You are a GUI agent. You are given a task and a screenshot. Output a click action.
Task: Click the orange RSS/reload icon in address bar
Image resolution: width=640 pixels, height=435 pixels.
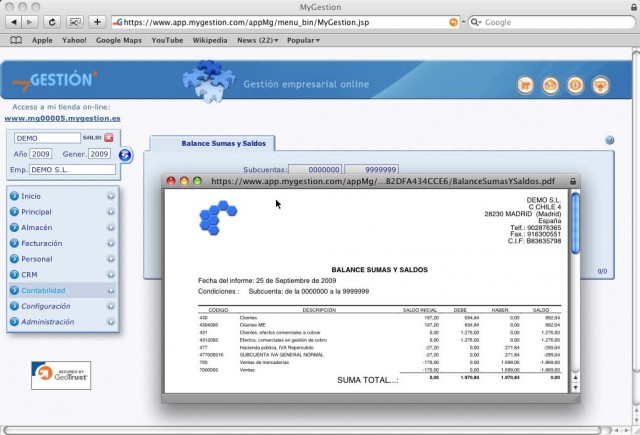(453, 22)
